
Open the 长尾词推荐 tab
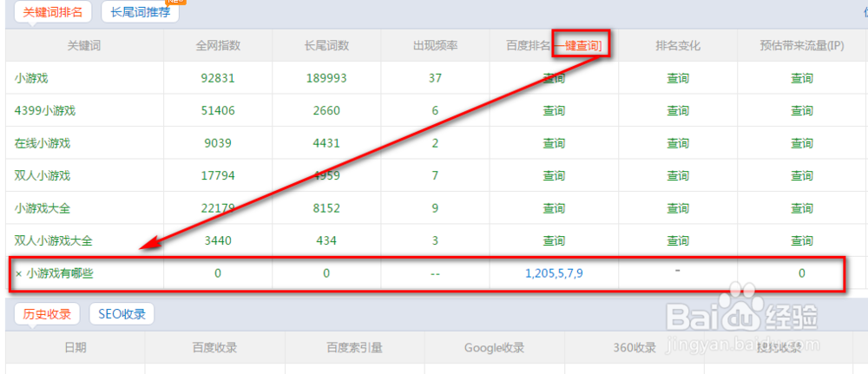pos(140,12)
